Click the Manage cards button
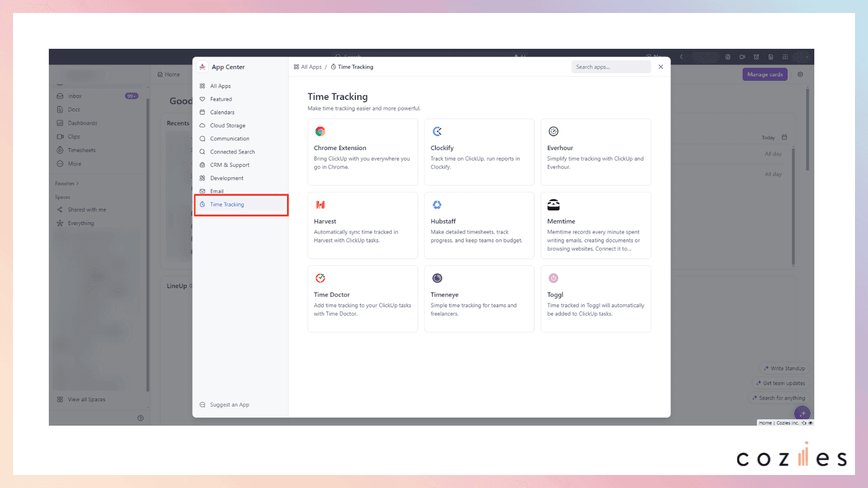This screenshot has height=488, width=868. click(765, 74)
